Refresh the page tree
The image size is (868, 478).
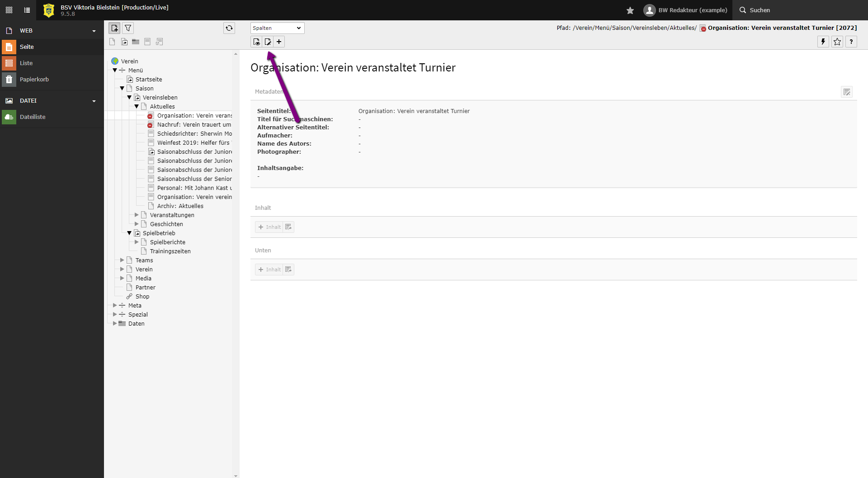tap(229, 28)
